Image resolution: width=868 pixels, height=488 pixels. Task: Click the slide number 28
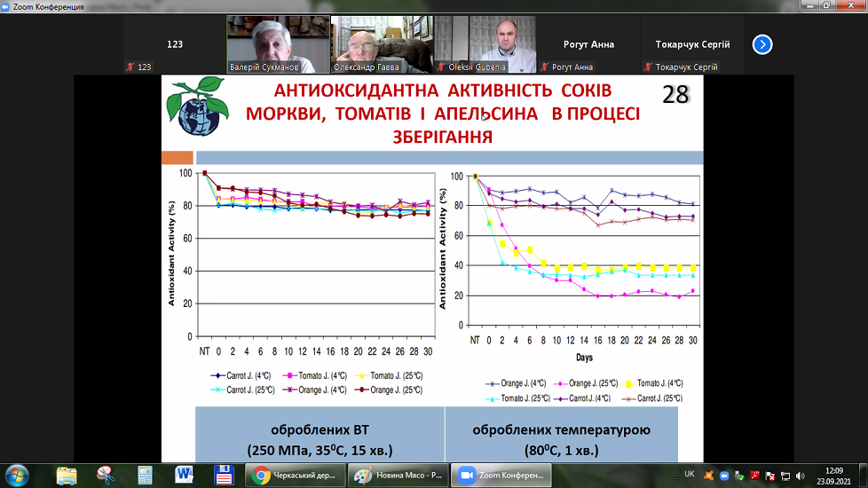[675, 95]
